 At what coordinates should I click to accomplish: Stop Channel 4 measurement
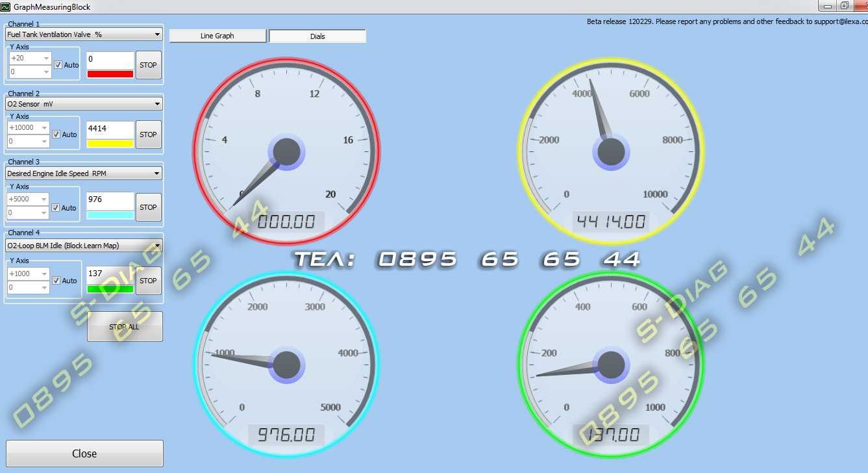[149, 281]
